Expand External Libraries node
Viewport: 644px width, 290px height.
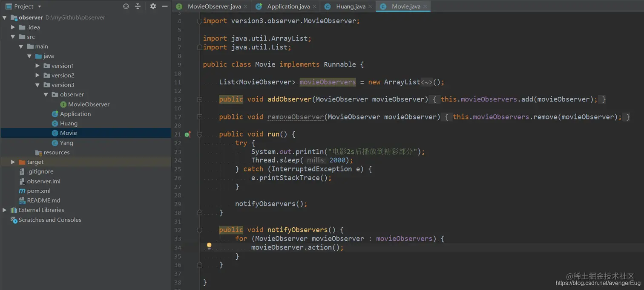pyautogui.click(x=5, y=210)
